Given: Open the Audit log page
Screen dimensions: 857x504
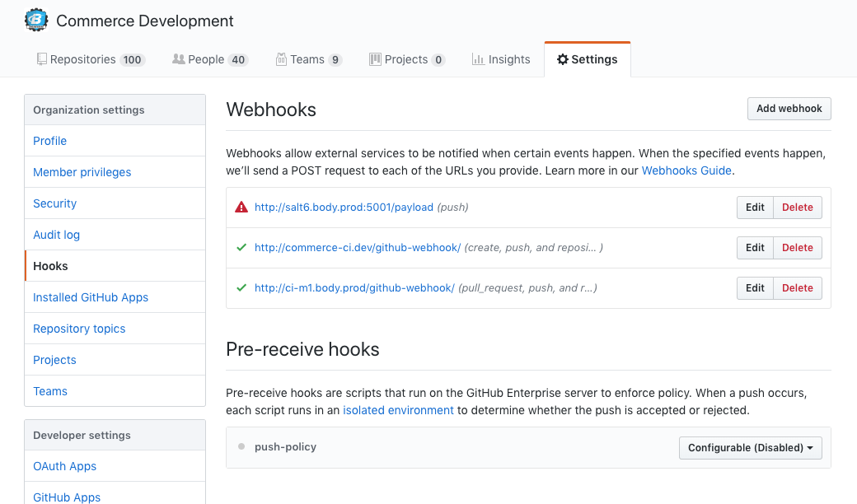Looking at the screenshot, I should 115,235.
